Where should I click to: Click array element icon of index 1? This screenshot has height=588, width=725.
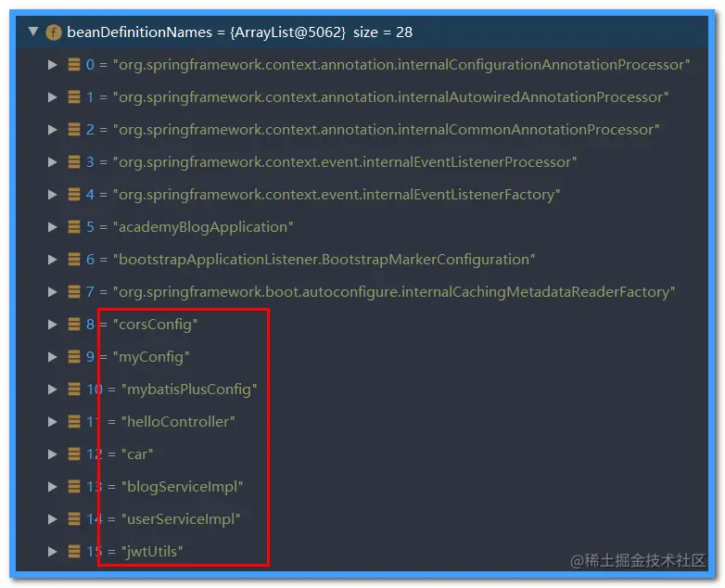[x=74, y=96]
